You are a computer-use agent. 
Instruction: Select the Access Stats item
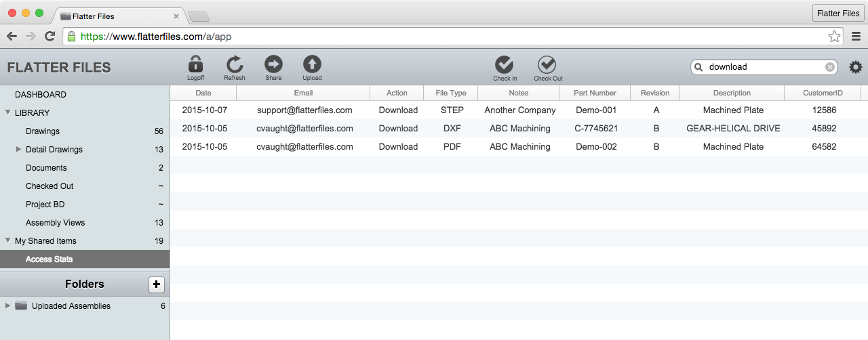(x=85, y=259)
